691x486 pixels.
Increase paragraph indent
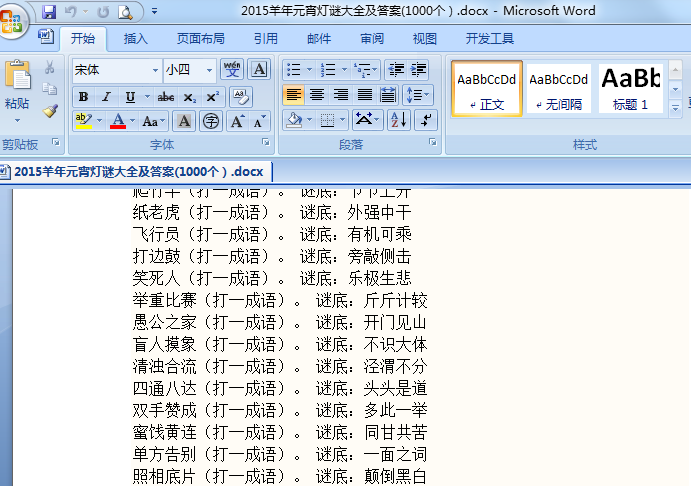[x=417, y=70]
